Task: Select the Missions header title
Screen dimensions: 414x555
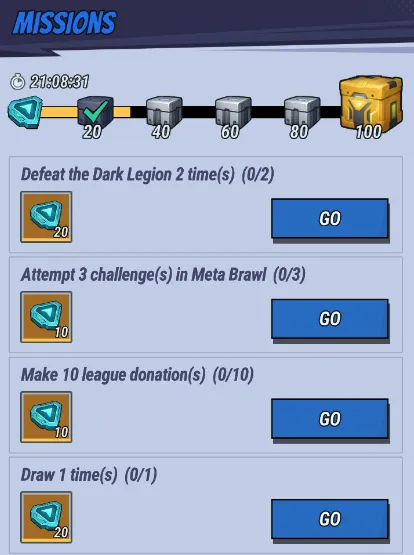Action: (x=64, y=23)
